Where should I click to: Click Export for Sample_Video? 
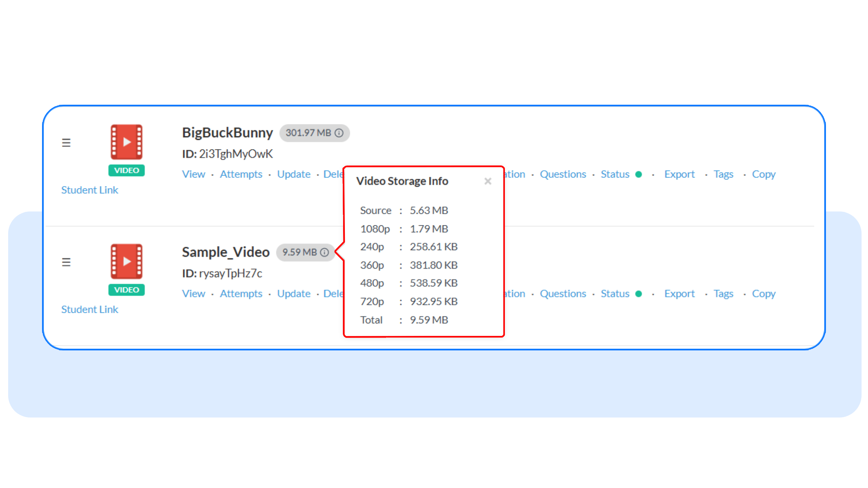[x=679, y=294]
